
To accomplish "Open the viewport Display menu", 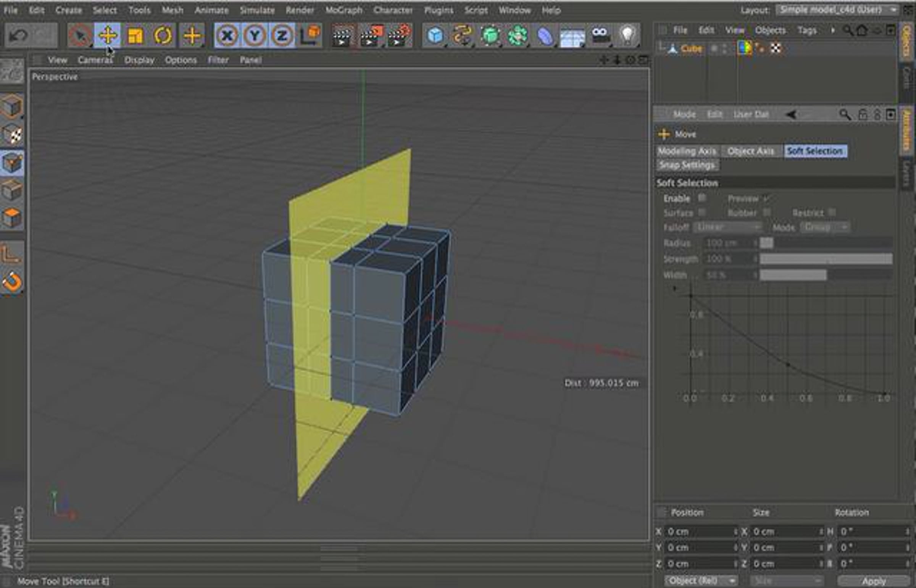I will click(x=139, y=60).
